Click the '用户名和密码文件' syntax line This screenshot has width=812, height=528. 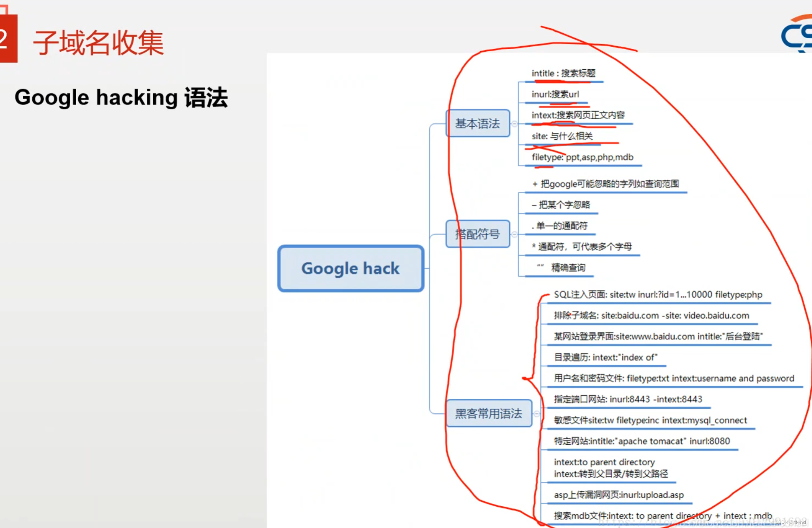point(674,378)
